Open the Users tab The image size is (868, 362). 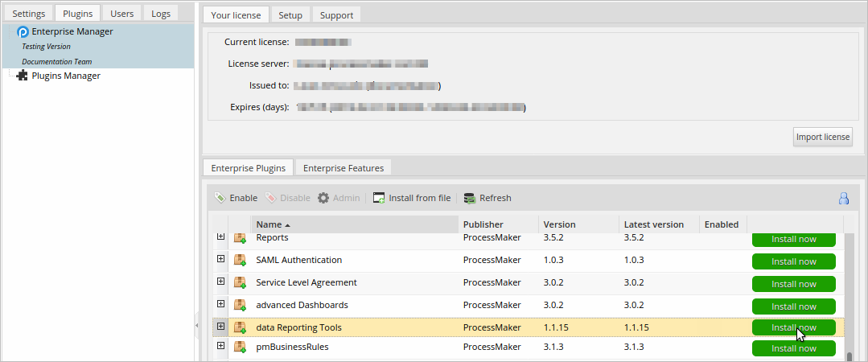pos(122,14)
